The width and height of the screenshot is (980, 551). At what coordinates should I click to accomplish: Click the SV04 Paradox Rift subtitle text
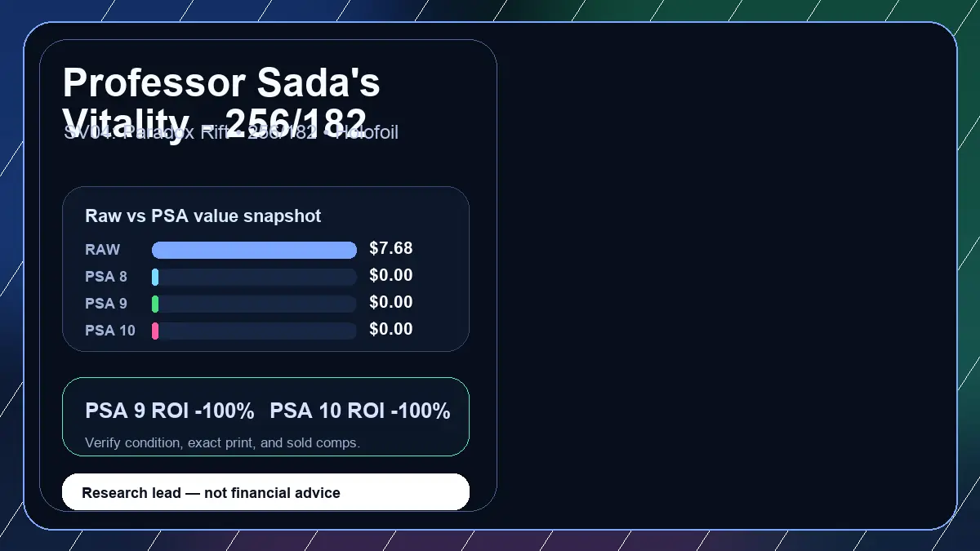(x=231, y=132)
